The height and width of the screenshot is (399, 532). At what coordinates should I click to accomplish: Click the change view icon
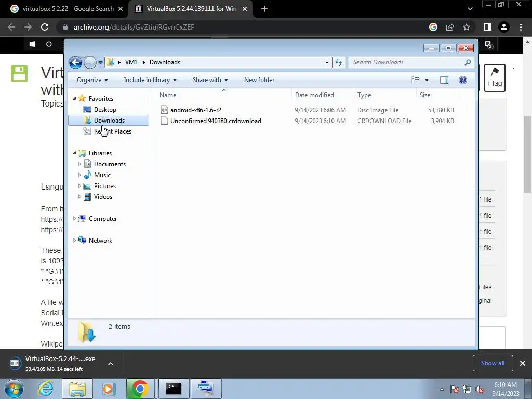pyautogui.click(x=416, y=80)
